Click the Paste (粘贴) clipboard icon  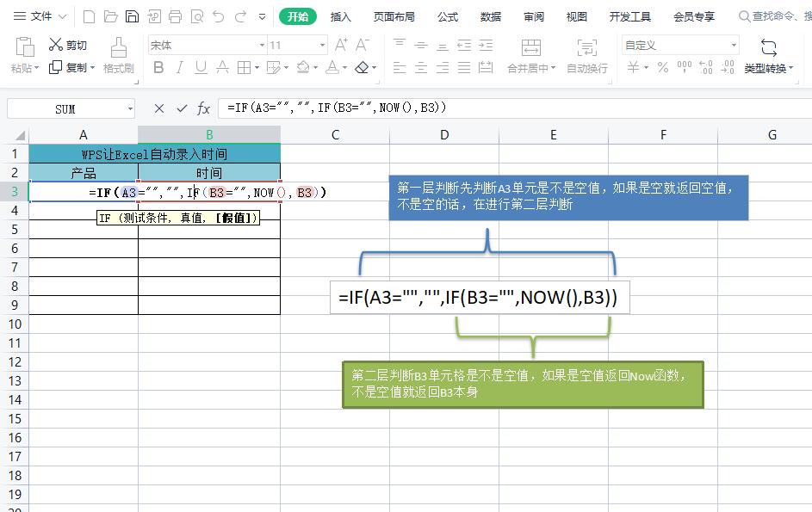point(24,46)
